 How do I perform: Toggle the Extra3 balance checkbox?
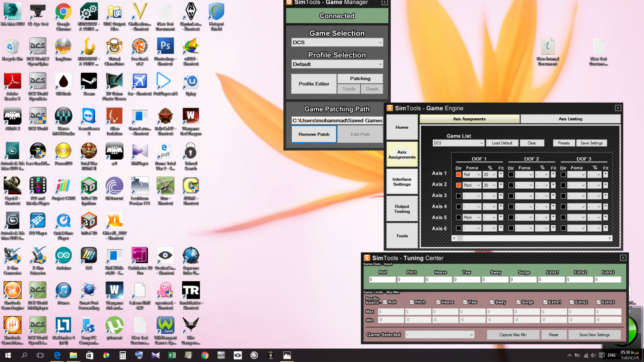(x=599, y=302)
